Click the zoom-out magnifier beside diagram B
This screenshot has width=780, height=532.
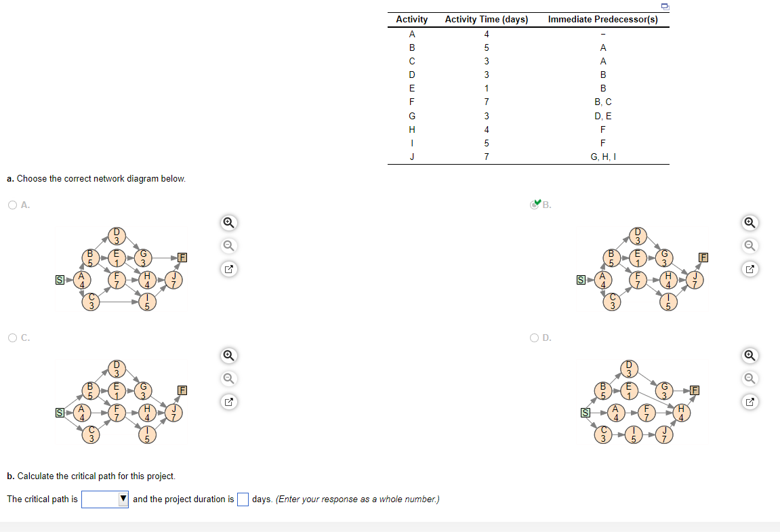click(749, 245)
